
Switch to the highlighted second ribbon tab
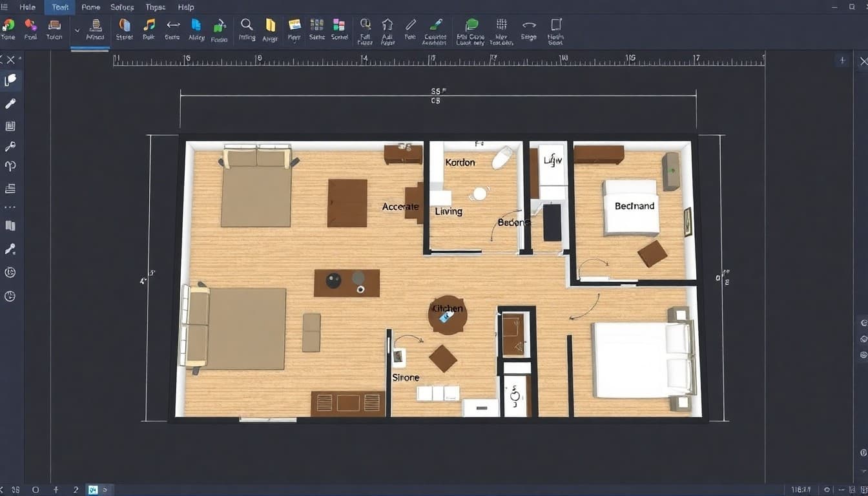[59, 7]
